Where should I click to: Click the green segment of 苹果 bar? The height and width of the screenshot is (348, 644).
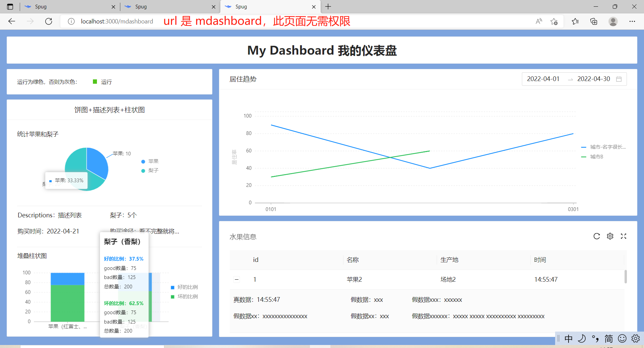point(67,303)
